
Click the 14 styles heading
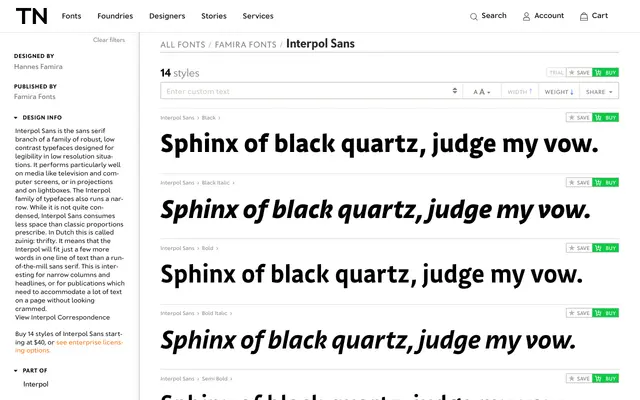click(x=180, y=73)
